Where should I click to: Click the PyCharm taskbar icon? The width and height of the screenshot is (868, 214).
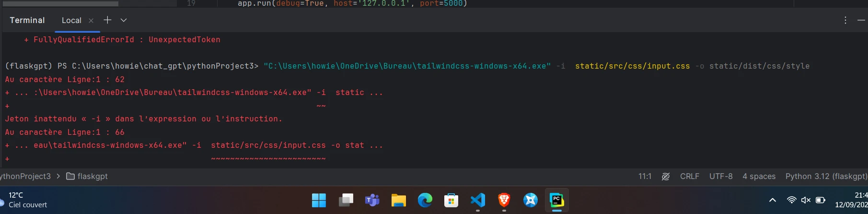tap(556, 200)
